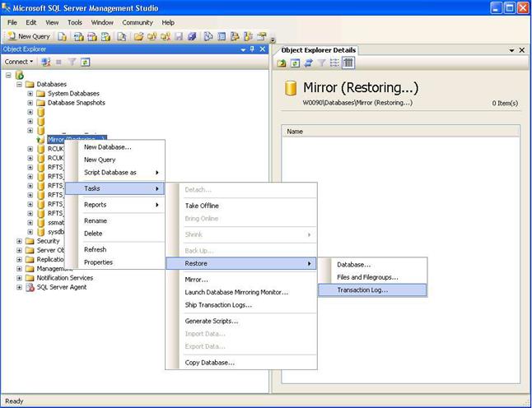The height and width of the screenshot is (408, 532).
Task: Open the Community menu
Action: pyautogui.click(x=138, y=22)
